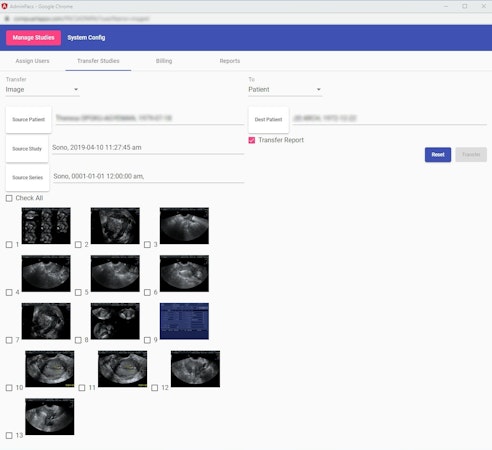The image size is (492, 450).
Task: Select the checkbox for image 13
Action: 9,435
